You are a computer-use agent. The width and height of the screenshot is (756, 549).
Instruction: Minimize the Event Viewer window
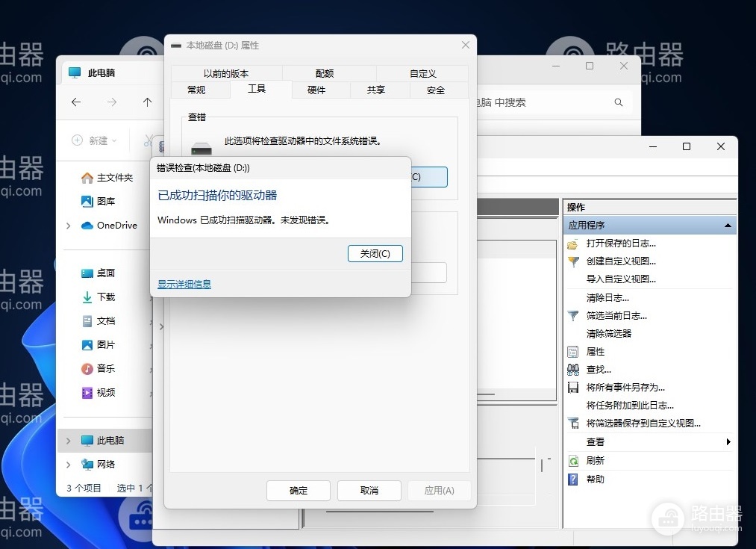[x=653, y=146]
